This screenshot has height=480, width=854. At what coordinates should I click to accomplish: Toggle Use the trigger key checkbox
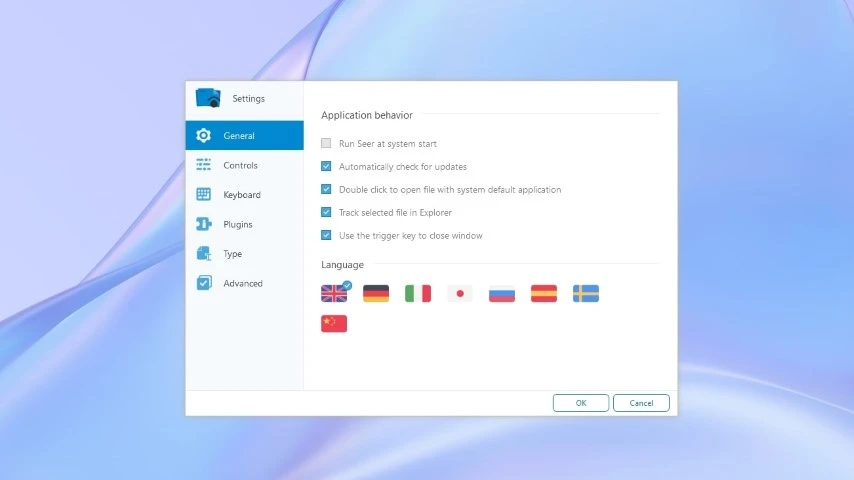click(326, 235)
